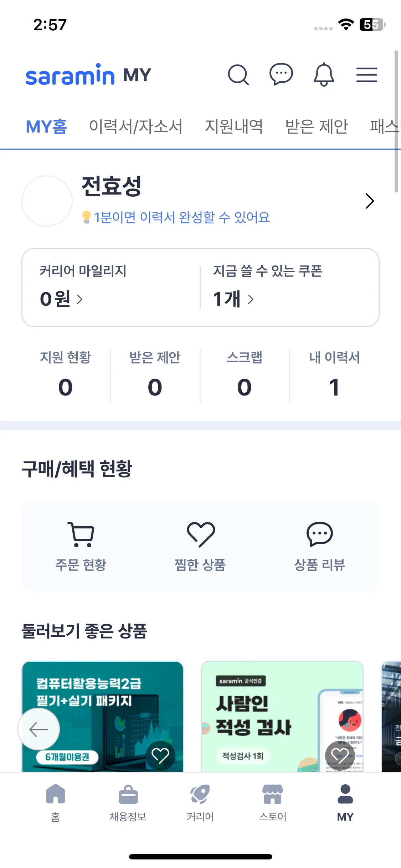
Task: Toggle wishlist heart on 컴퓨터활용능력2급 card
Action: [160, 755]
